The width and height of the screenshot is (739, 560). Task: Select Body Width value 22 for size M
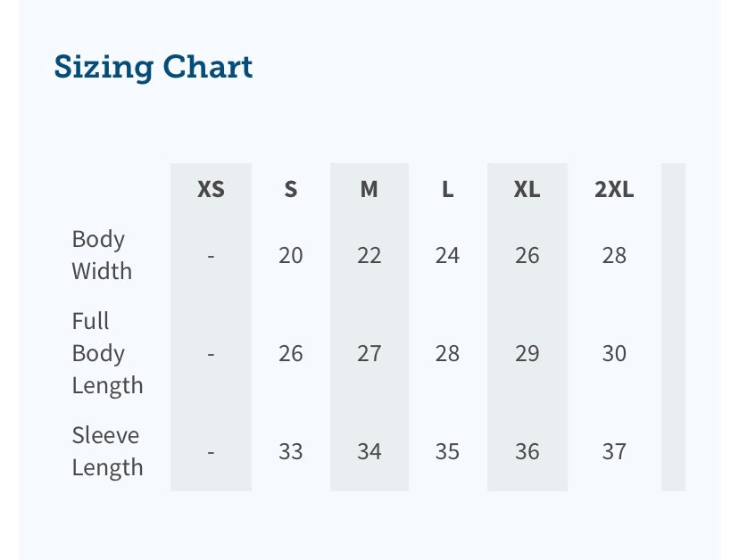coord(369,256)
